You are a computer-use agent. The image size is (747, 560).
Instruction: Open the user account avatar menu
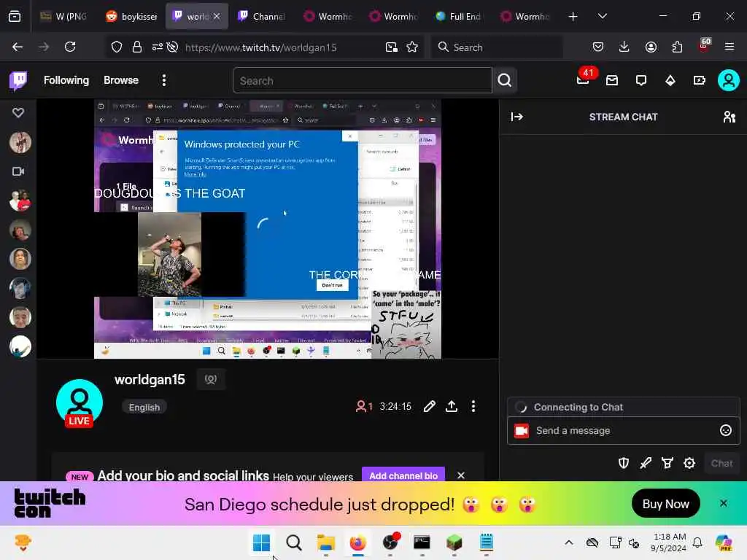coord(729,80)
